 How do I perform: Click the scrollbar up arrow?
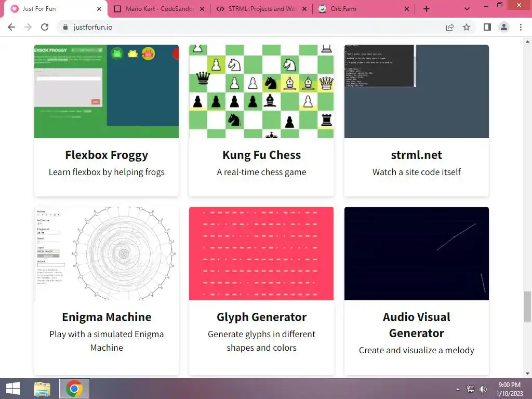(x=527, y=42)
